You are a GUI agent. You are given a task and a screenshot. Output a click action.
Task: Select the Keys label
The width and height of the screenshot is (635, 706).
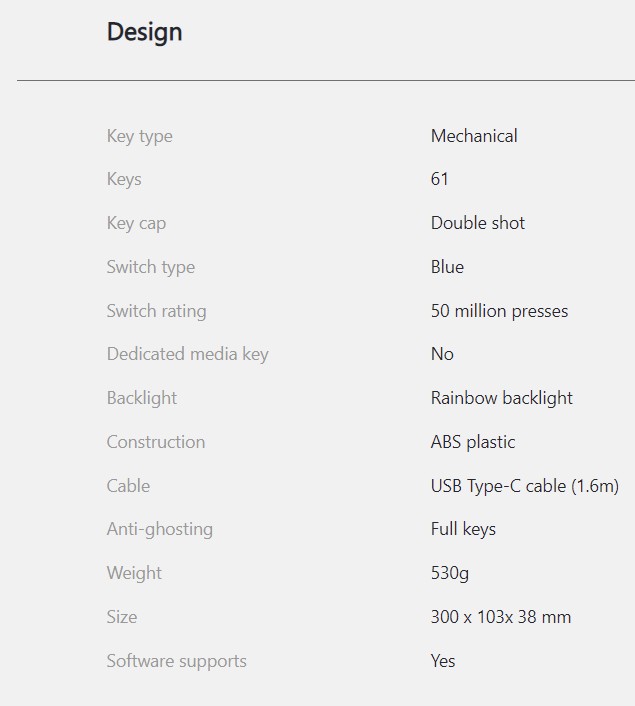(124, 180)
